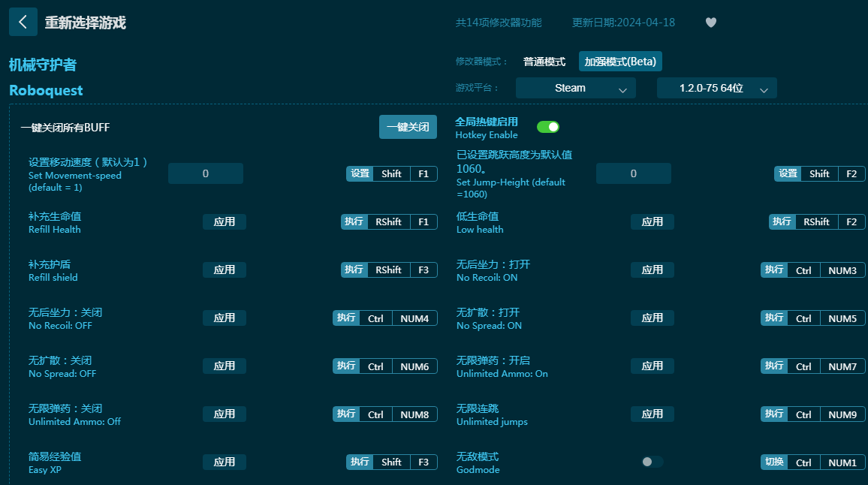Image resolution: width=868 pixels, height=485 pixels.
Task: Click 执行 hotkey button for No Recoil: OFF
Action: 346,318
